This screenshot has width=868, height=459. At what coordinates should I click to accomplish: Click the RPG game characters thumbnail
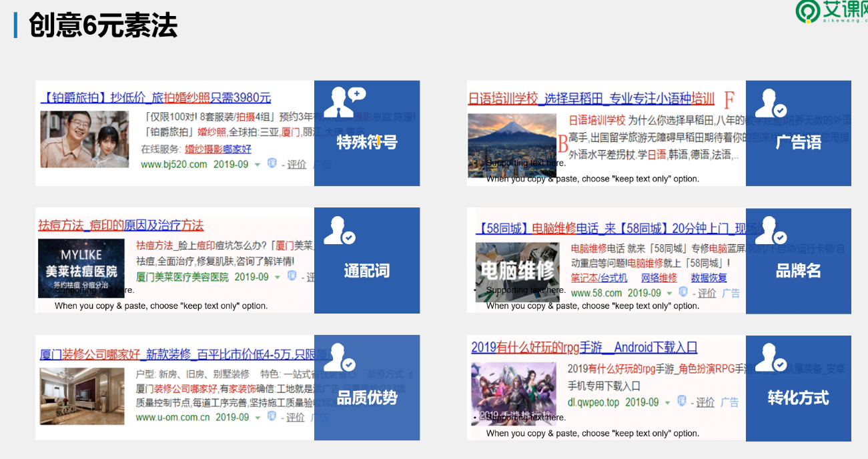(x=514, y=394)
